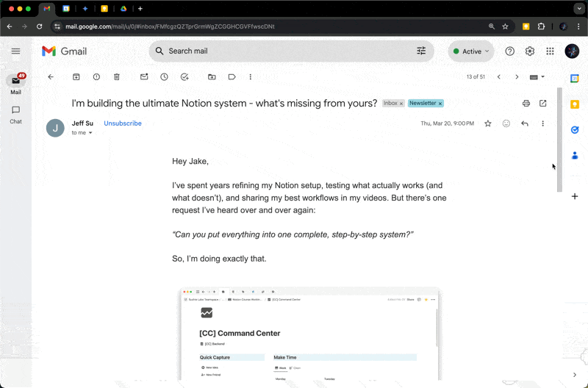The height and width of the screenshot is (388, 588).
Task: Star the Jeff Su email
Action: click(x=488, y=123)
